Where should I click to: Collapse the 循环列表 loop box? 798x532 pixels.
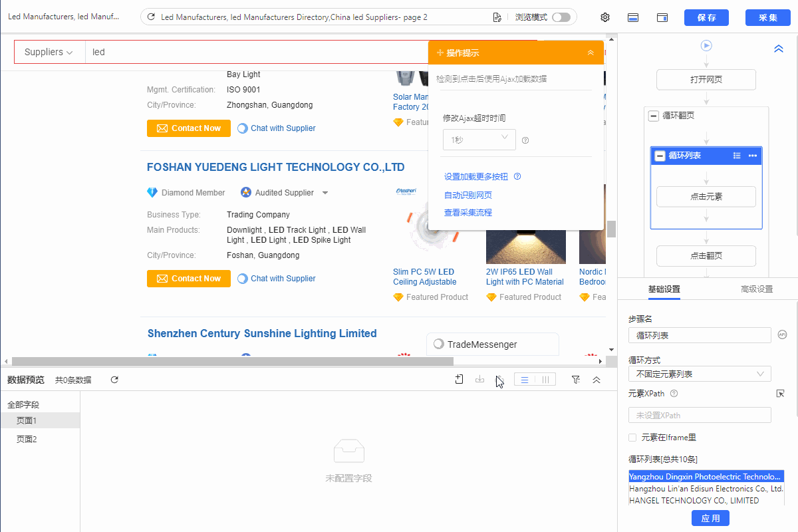[x=660, y=156]
